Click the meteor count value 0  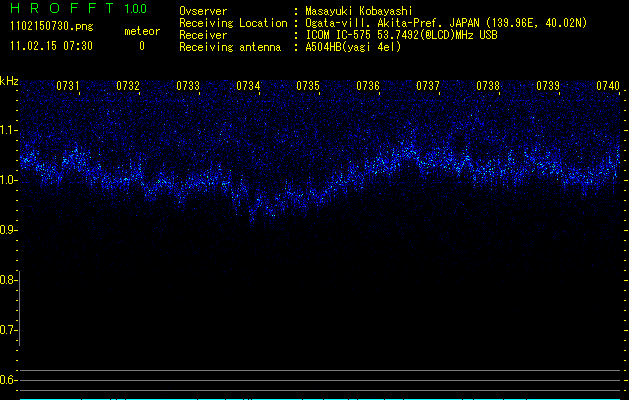point(141,46)
